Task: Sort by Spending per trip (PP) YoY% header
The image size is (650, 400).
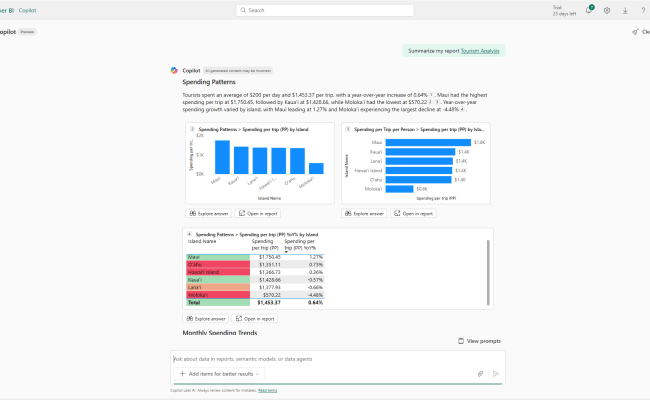Action: pyautogui.click(x=300, y=245)
